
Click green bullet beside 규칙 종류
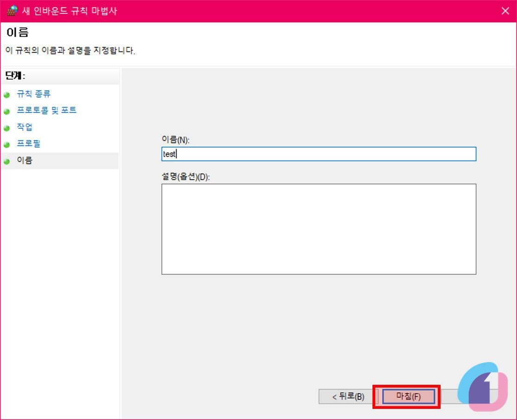click(6, 95)
